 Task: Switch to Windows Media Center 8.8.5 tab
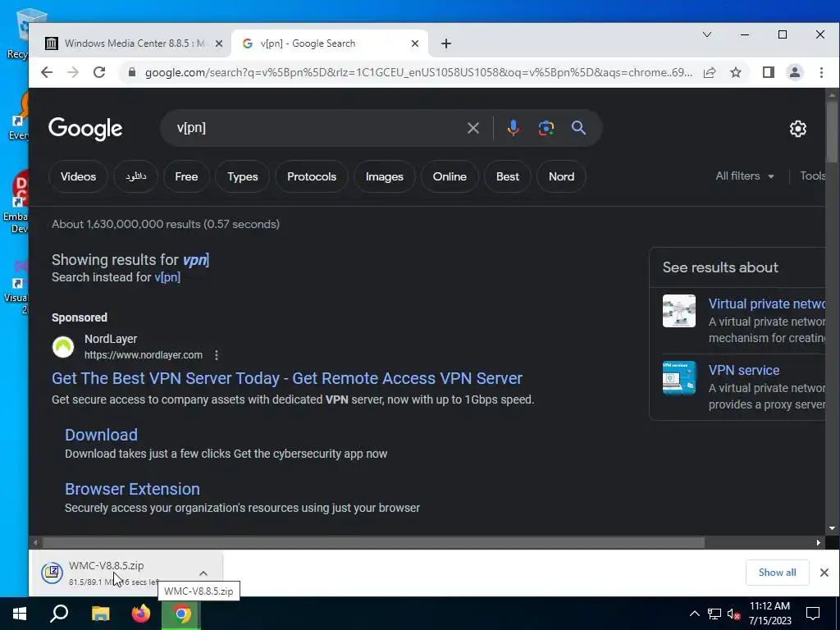tap(134, 43)
